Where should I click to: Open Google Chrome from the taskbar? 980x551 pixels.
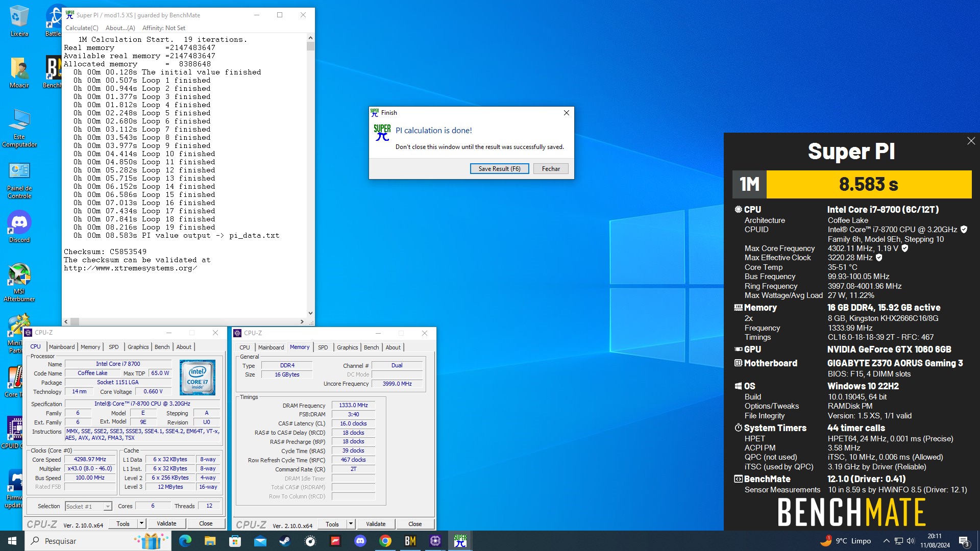(385, 541)
